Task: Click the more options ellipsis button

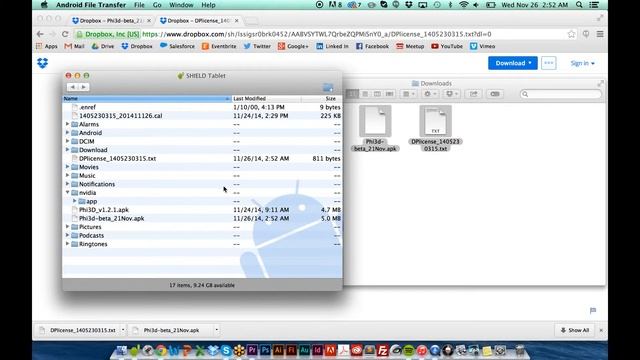Action: click(x=549, y=63)
